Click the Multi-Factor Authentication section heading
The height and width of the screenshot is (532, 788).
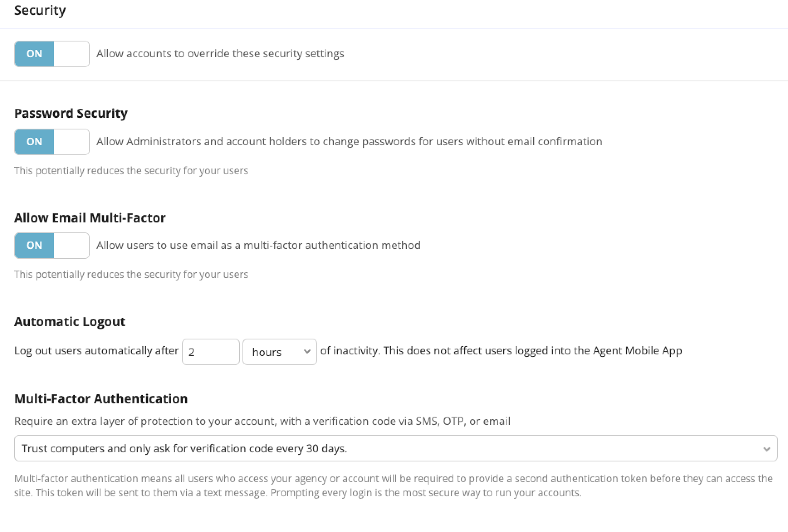click(101, 399)
